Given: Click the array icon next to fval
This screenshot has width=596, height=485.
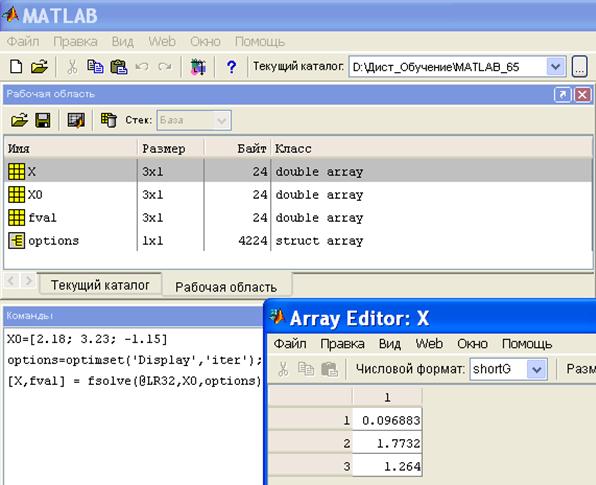Looking at the screenshot, I should [x=16, y=218].
